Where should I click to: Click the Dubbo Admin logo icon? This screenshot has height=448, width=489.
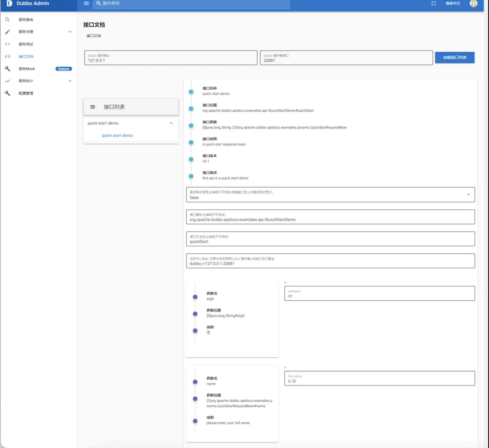point(9,3)
